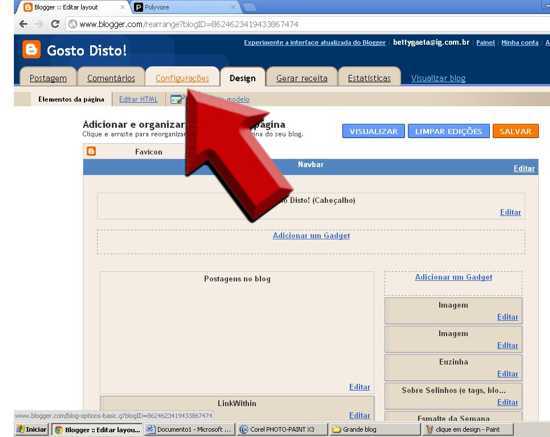
Task: Switch to the Polyvore browser tab
Action: (x=186, y=7)
